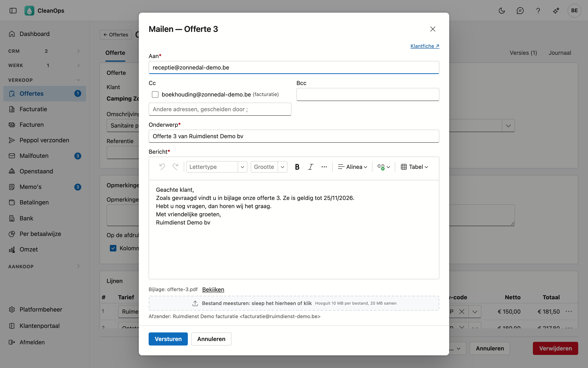
Task: Collapse the VERKOOP sidebar section
Action: coord(45,80)
